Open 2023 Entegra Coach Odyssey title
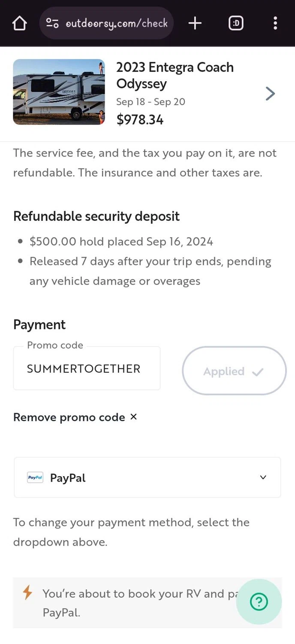This screenshot has width=295, height=644. (x=175, y=75)
